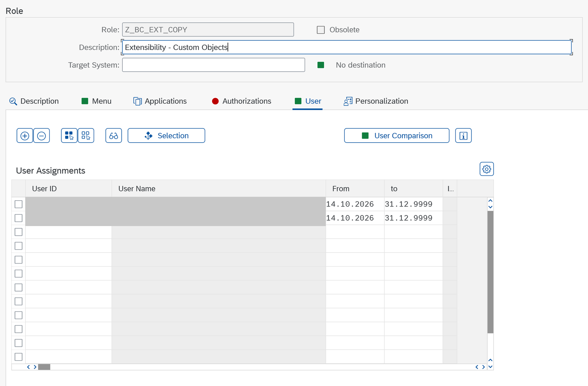The height and width of the screenshot is (386, 588).
Task: Open the Description tab
Action: 34,101
